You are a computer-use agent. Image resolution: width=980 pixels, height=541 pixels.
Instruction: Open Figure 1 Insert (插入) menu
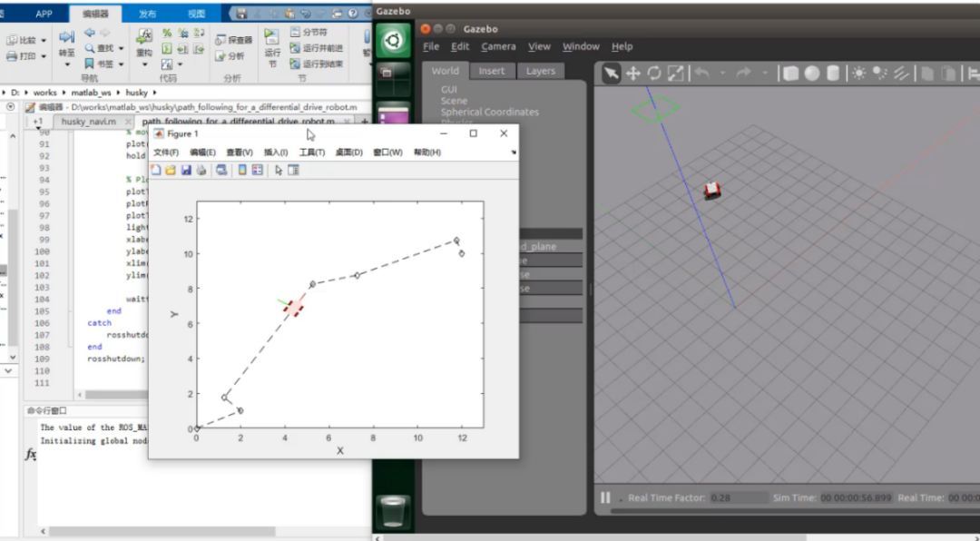coord(276,152)
